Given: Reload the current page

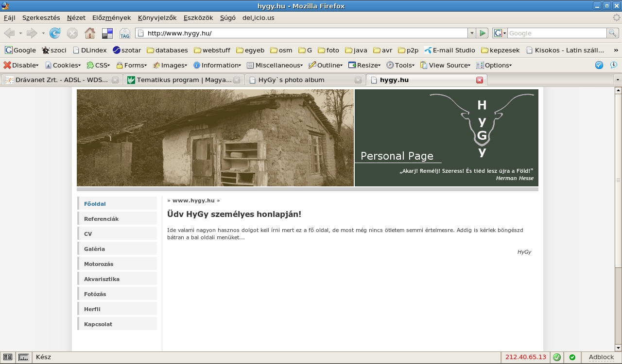Looking at the screenshot, I should click(55, 33).
